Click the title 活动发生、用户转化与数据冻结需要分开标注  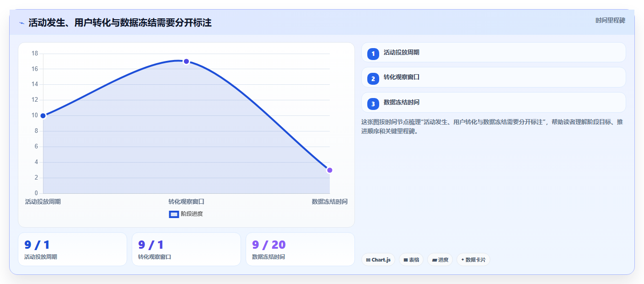[x=120, y=23]
